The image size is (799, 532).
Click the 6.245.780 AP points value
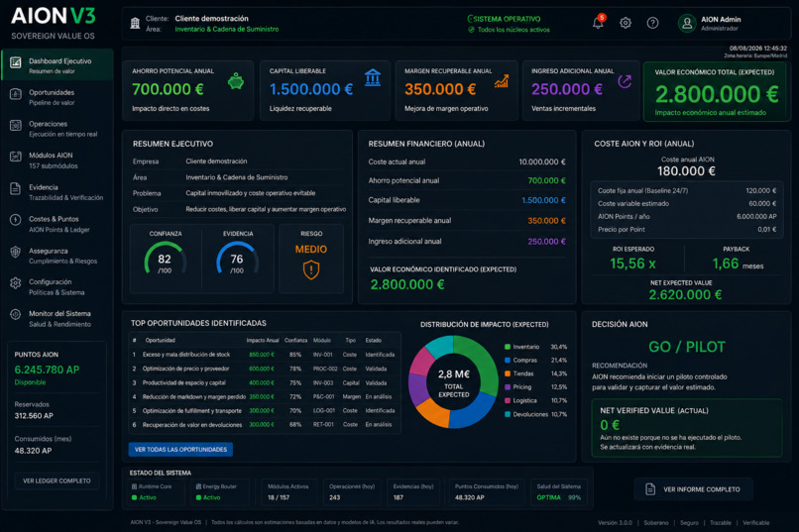[47, 370]
